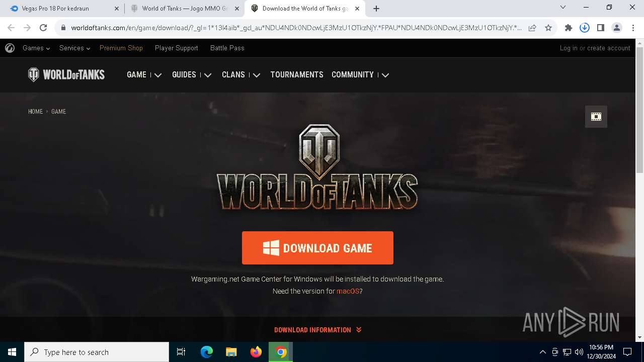This screenshot has width=644, height=362.
Task: Open the Premium Shop link
Action: coord(121,48)
